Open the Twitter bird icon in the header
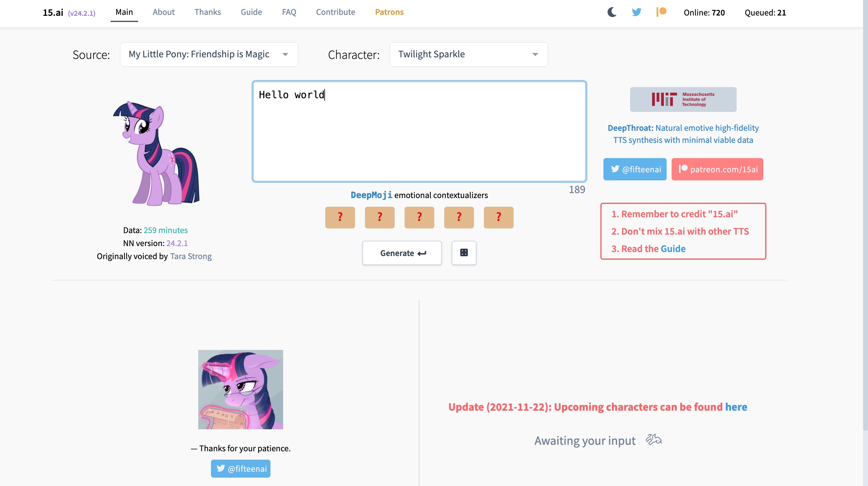The height and width of the screenshot is (486, 868). click(636, 12)
